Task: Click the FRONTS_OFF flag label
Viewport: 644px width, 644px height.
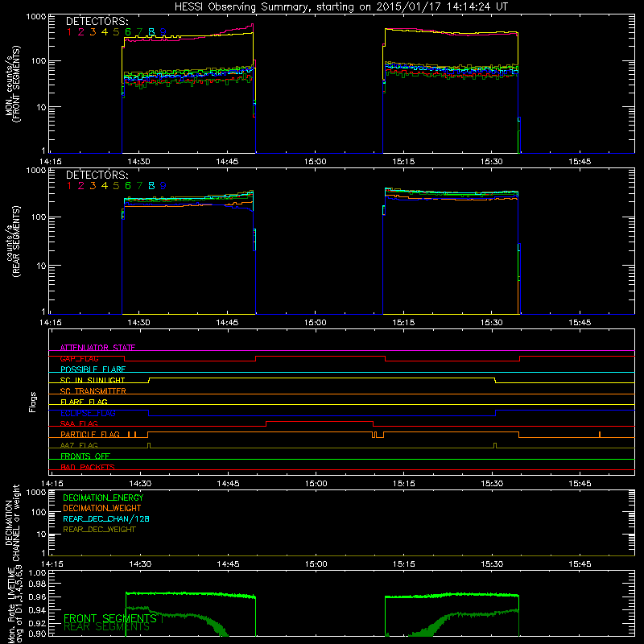Action: coord(85,456)
